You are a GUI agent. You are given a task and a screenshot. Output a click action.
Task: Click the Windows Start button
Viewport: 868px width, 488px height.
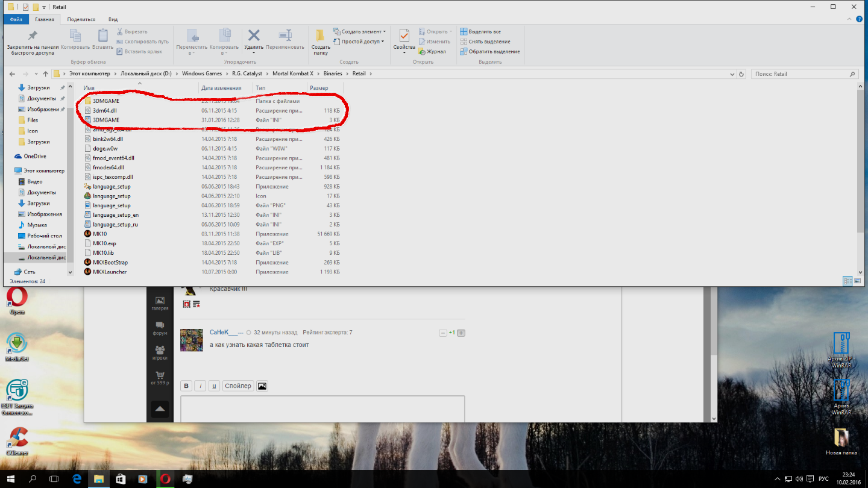[11, 479]
